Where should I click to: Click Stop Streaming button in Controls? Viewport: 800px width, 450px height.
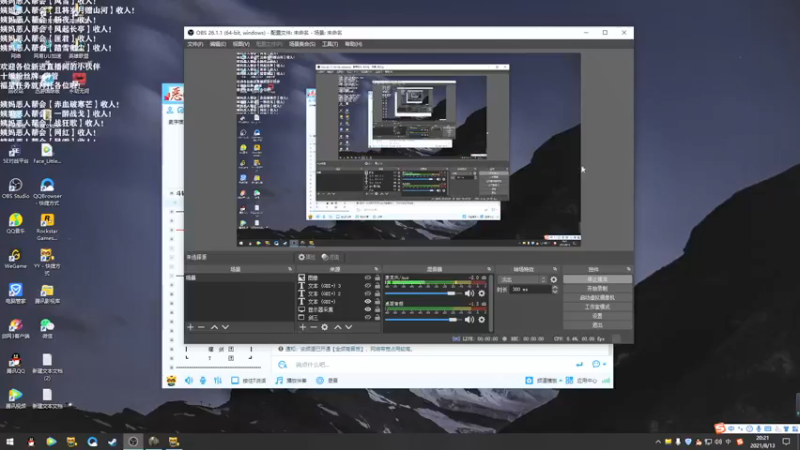[x=597, y=279]
